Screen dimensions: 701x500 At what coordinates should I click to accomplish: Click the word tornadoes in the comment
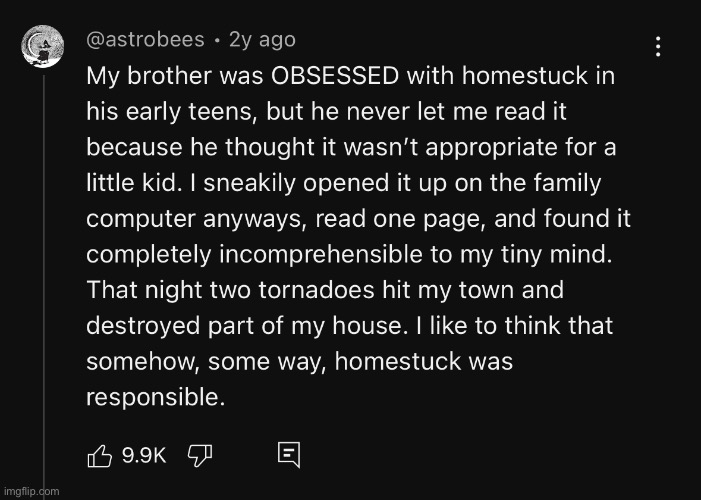pos(316,290)
